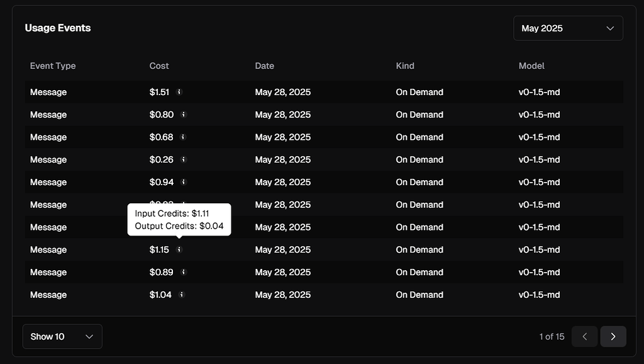Screen dimensions: 644x364
Task: Click info icon beside $0.26 cost
Action: [x=184, y=160]
